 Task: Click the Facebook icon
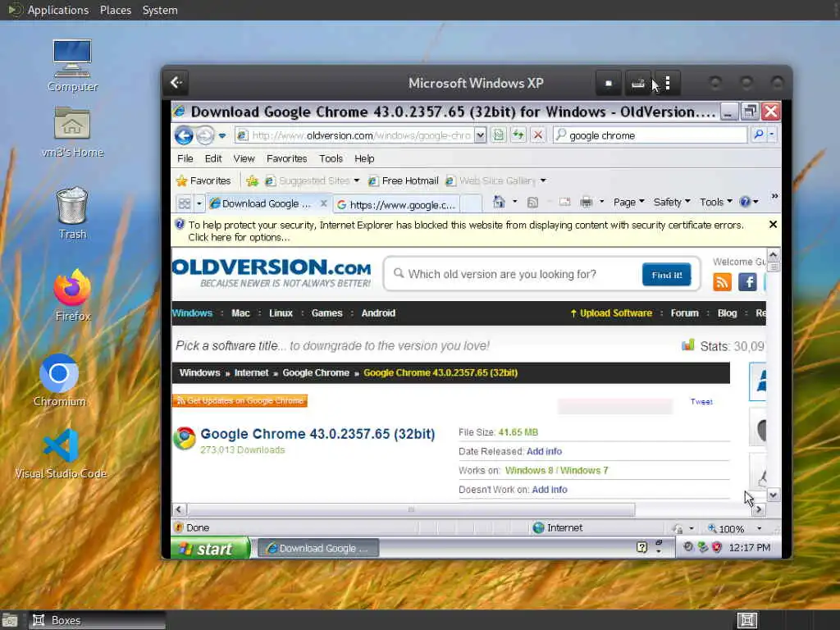click(x=747, y=281)
